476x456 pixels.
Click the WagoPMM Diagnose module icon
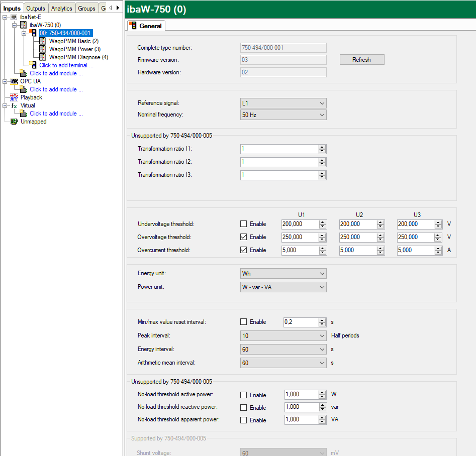(x=43, y=57)
